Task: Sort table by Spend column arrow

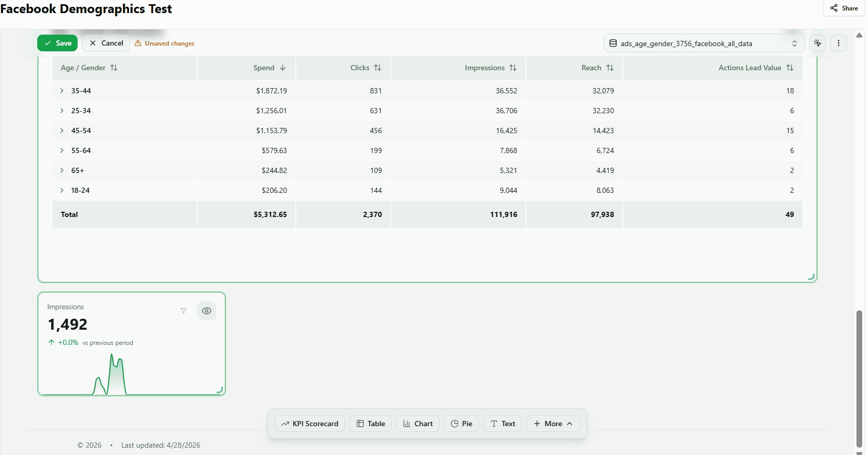Action: [283, 68]
